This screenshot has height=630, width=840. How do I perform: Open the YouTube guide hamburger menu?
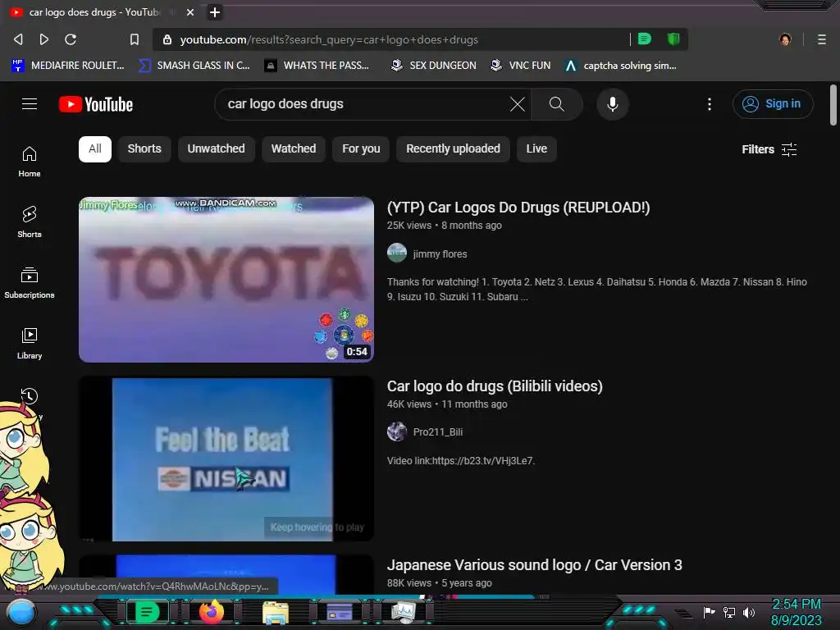(x=30, y=104)
